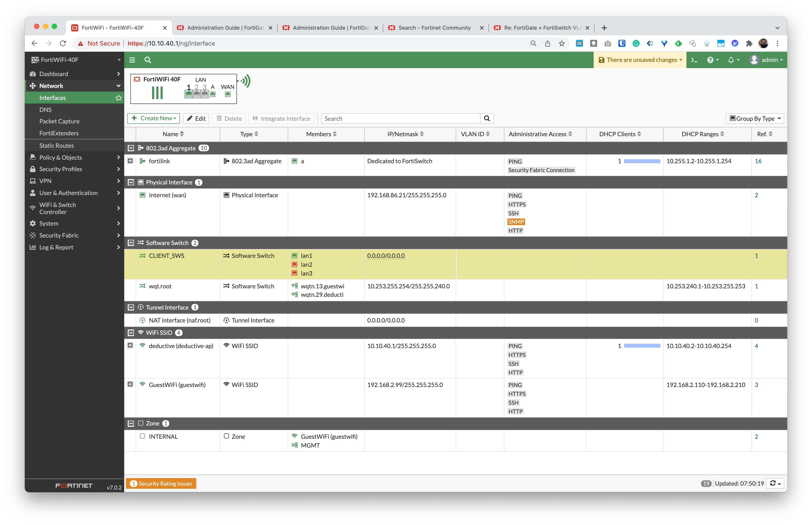Open the Group By Type dropdown
This screenshot has height=525, width=812.
pyautogui.click(x=755, y=118)
